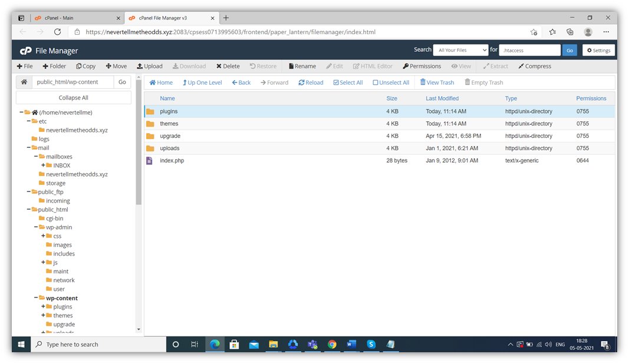Open the Upload tool
The image size is (629, 364).
[x=150, y=66]
